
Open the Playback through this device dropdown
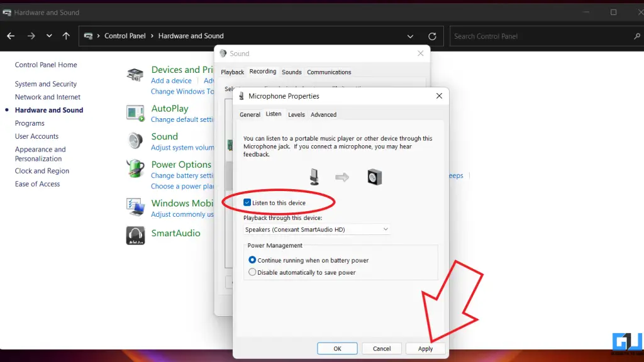pos(386,229)
